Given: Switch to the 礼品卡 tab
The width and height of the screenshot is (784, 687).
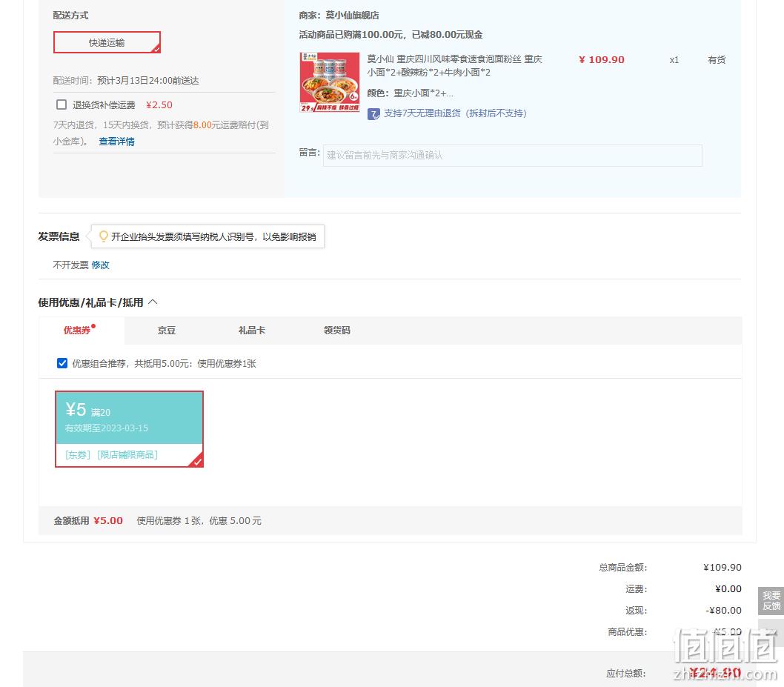Looking at the screenshot, I should click(x=251, y=331).
